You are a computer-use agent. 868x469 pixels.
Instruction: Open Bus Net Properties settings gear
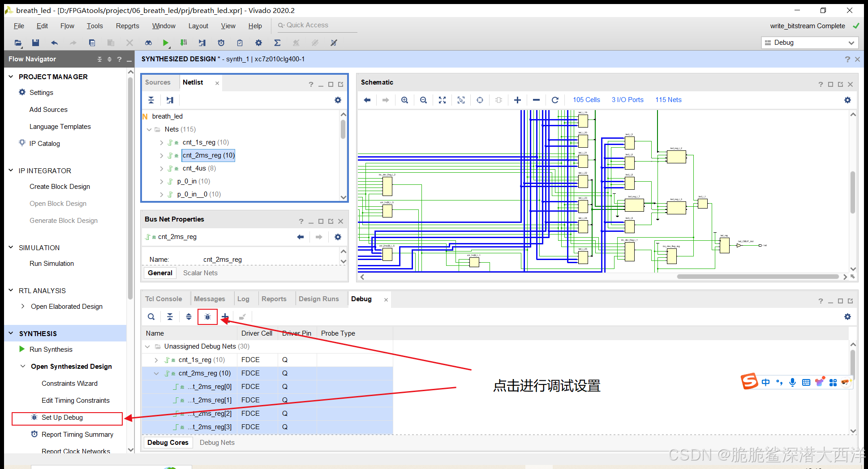338,237
